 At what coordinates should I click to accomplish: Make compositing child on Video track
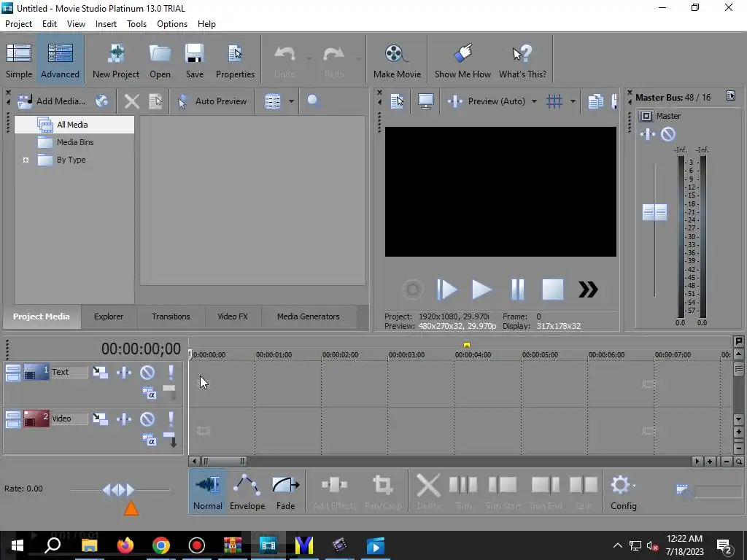(171, 440)
